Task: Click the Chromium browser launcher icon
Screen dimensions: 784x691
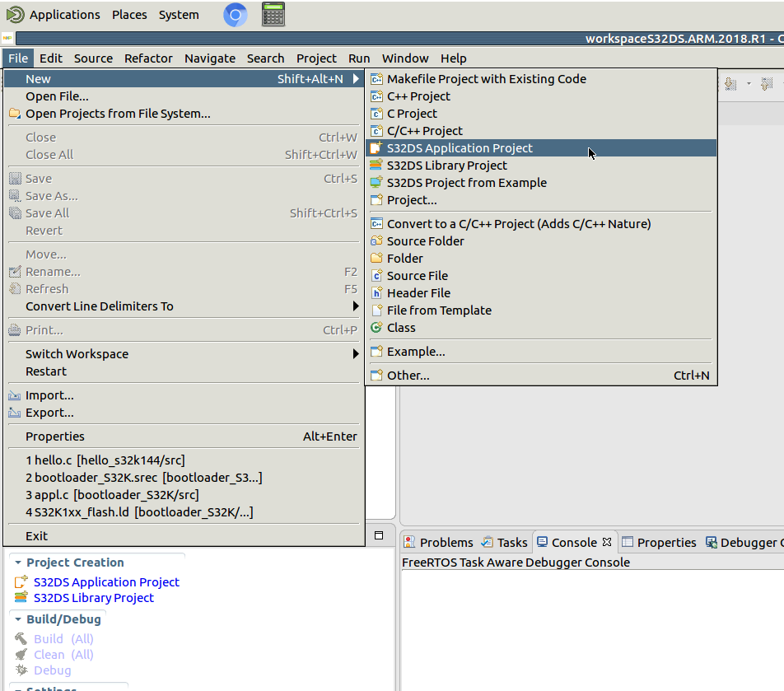Action: coord(235,15)
